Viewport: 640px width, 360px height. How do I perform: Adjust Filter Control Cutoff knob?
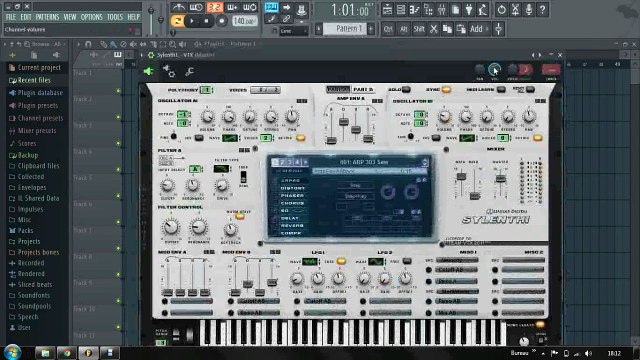point(171,227)
